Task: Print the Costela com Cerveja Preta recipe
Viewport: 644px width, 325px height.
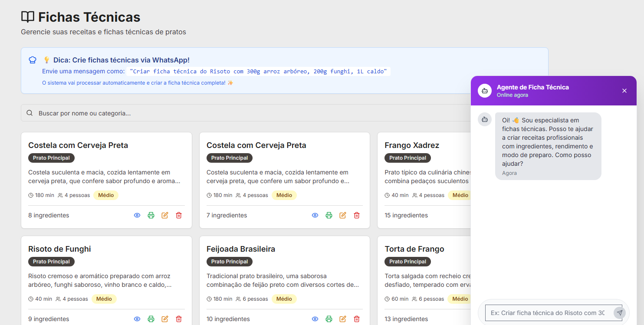Action: [151, 215]
